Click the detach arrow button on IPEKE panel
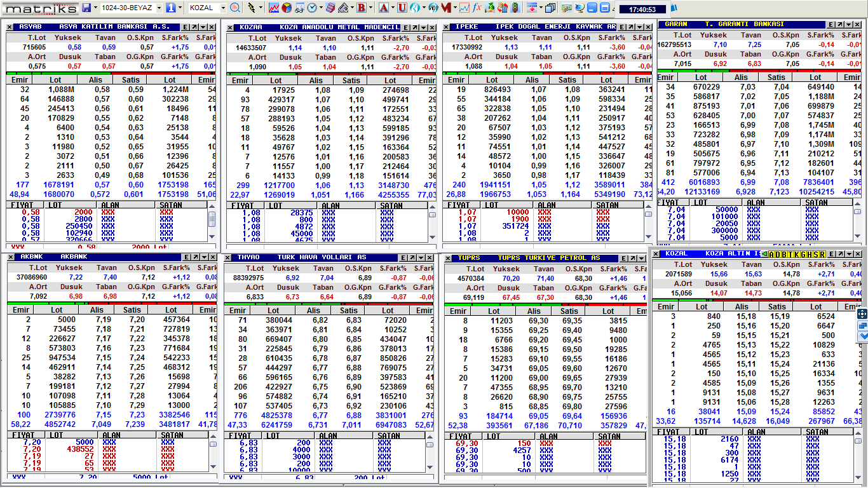The height and width of the screenshot is (488, 868). tap(630, 27)
